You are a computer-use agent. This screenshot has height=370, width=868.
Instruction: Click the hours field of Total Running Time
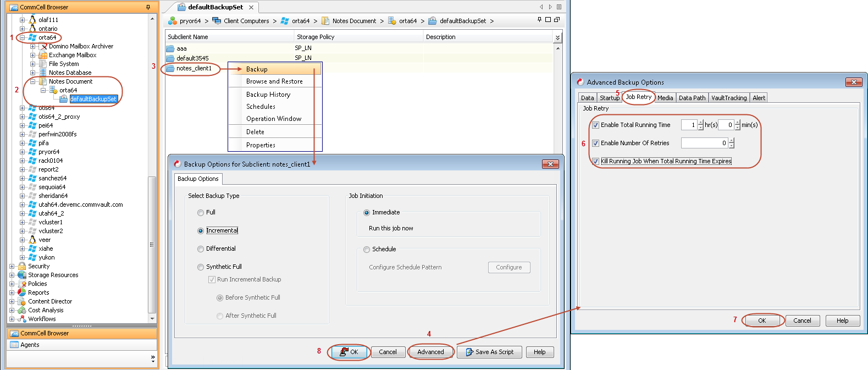tap(688, 125)
